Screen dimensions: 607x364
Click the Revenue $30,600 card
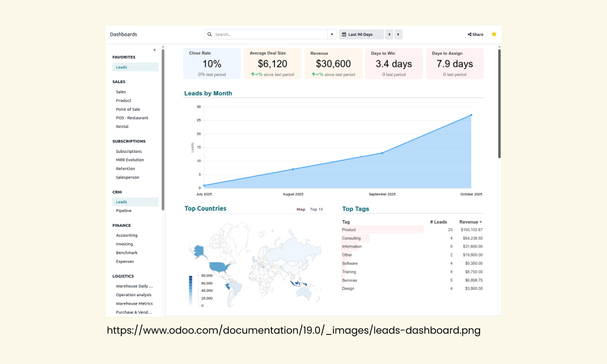click(x=333, y=64)
